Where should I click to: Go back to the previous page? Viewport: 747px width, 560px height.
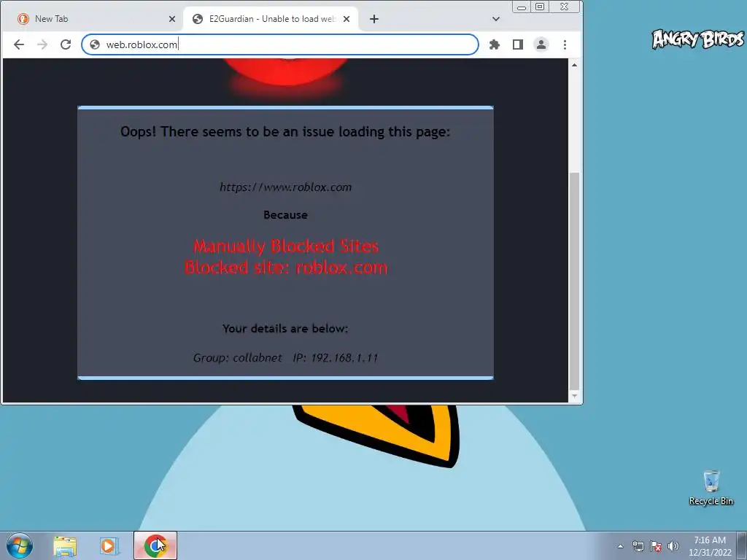coord(19,44)
